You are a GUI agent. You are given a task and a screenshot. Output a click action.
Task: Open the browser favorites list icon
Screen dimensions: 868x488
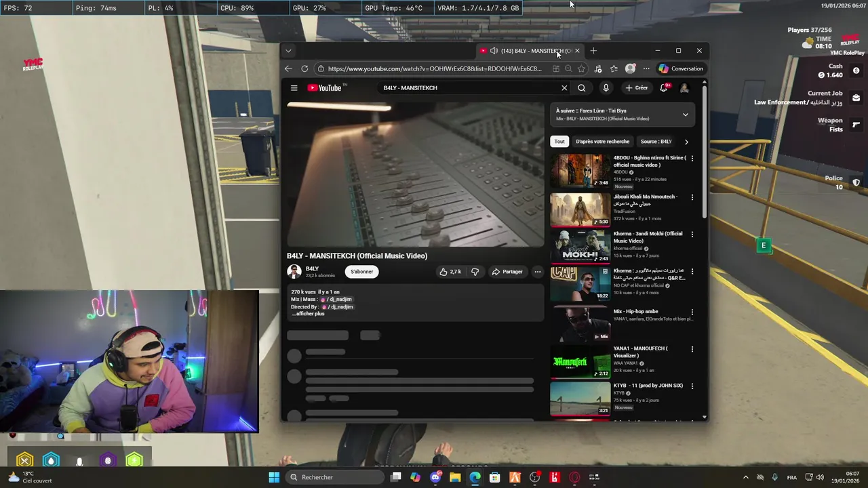pyautogui.click(x=614, y=68)
